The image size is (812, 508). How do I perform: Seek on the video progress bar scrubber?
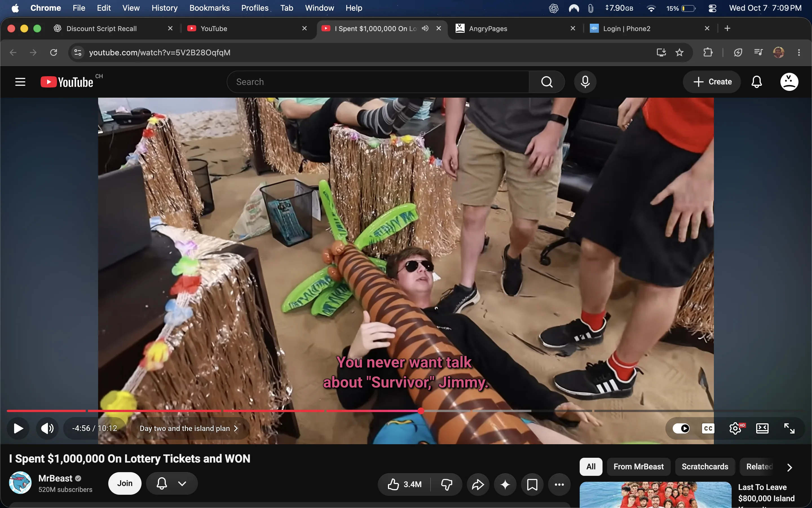click(421, 411)
